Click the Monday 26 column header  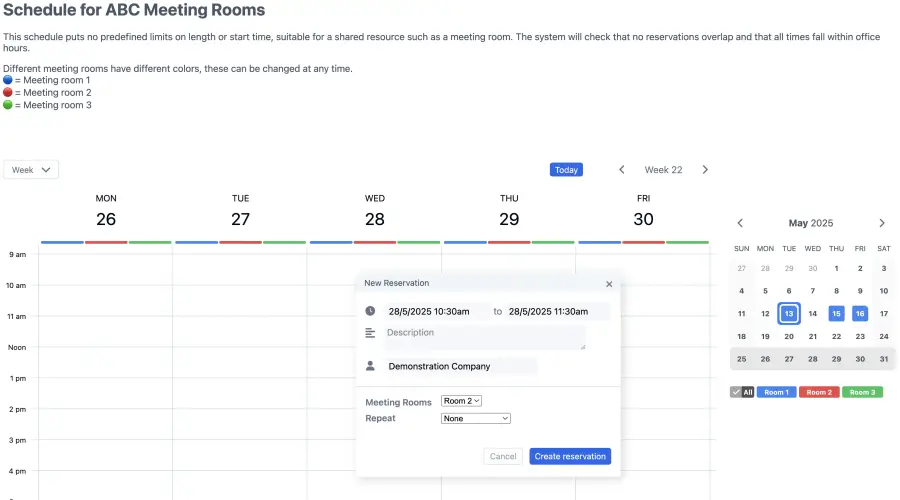(x=106, y=211)
